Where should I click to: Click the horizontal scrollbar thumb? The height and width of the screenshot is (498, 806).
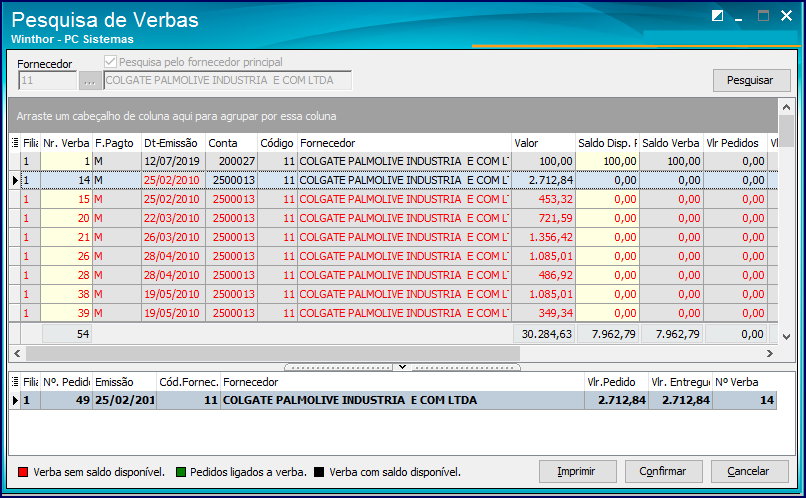coord(273,354)
